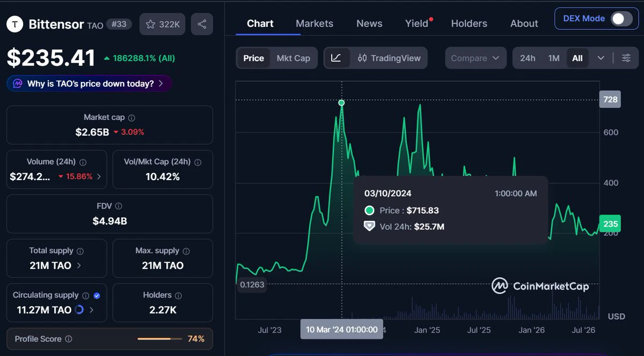Open the Compare dropdown

[475, 58]
